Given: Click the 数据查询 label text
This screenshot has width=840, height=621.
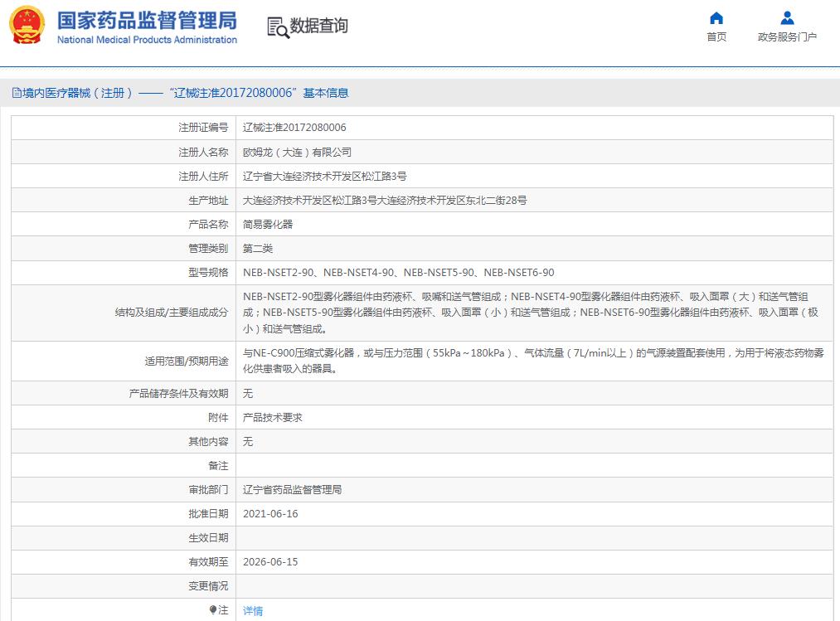Looking at the screenshot, I should coord(318,27).
